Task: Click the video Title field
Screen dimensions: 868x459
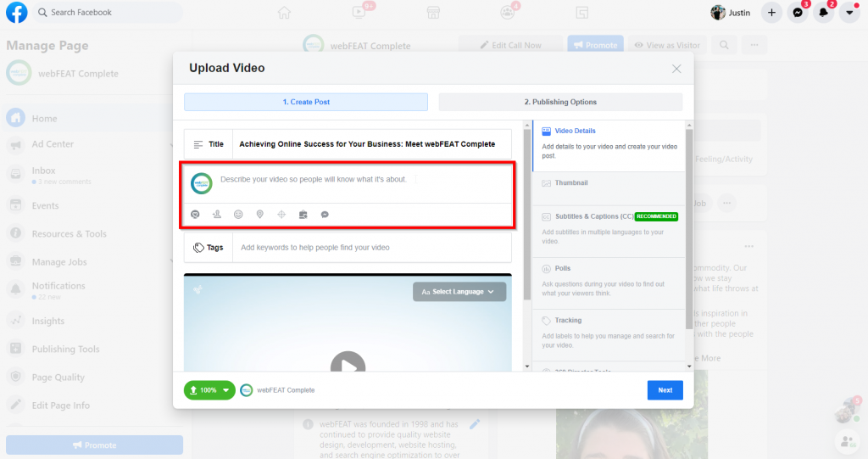Action: 371,144
